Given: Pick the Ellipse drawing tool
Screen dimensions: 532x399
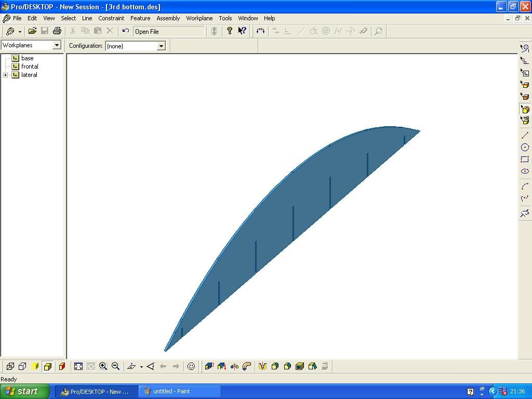Looking at the screenshot, I should coord(525,171).
